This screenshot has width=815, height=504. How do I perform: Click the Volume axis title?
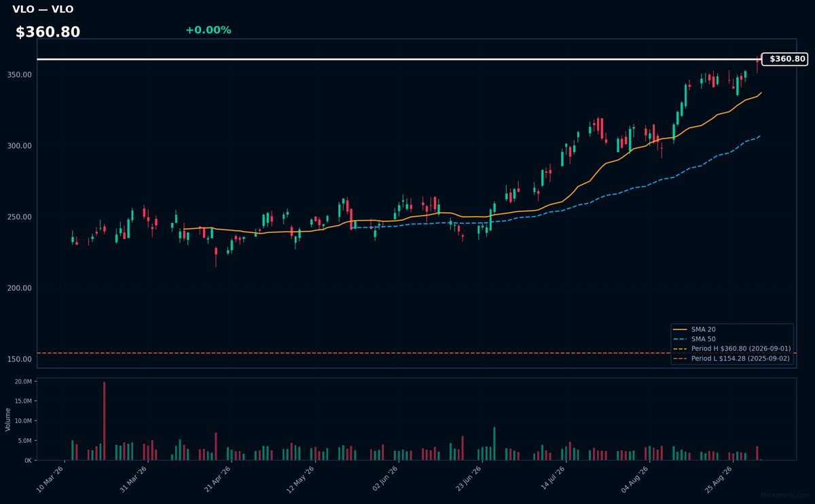(7, 419)
